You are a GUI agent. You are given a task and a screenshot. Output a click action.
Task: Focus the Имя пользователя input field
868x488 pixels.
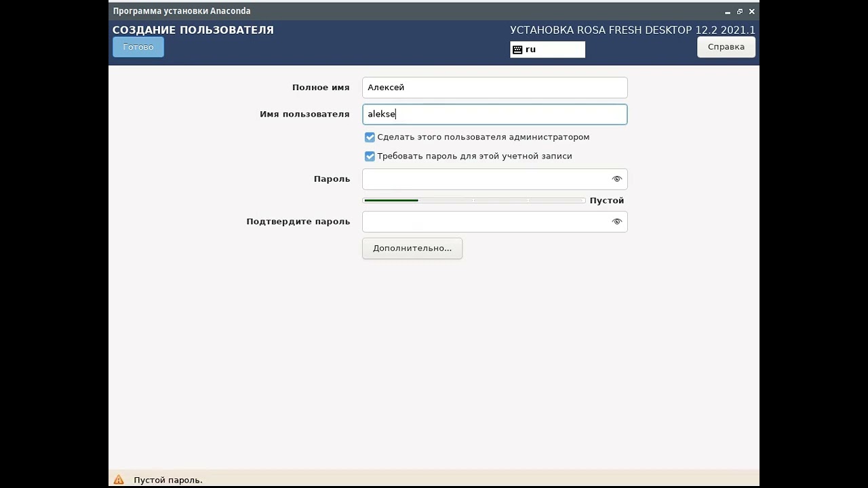(495, 114)
